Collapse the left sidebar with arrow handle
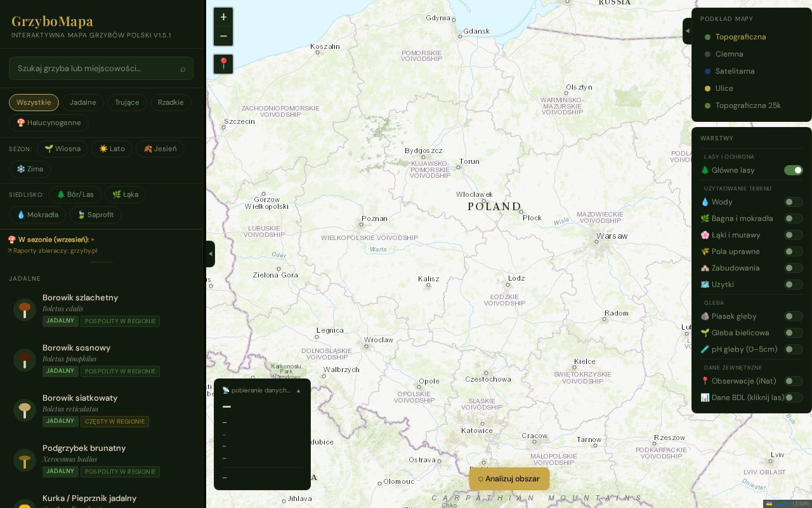 (x=211, y=254)
